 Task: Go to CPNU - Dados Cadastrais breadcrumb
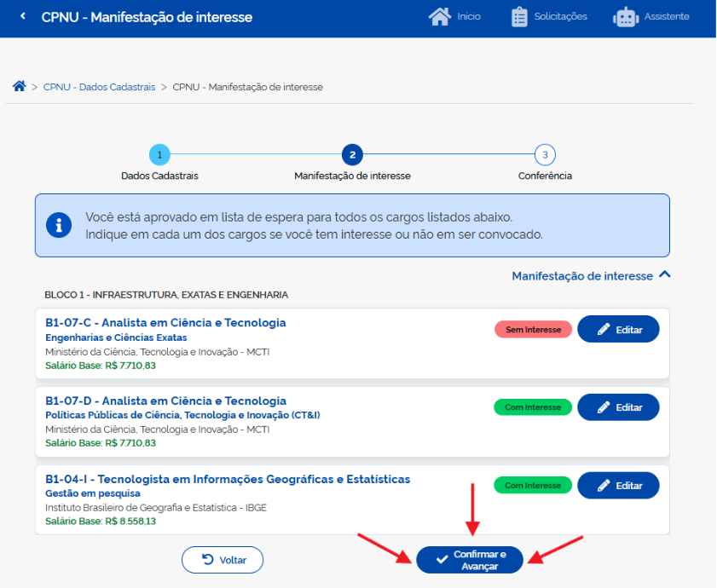(99, 87)
